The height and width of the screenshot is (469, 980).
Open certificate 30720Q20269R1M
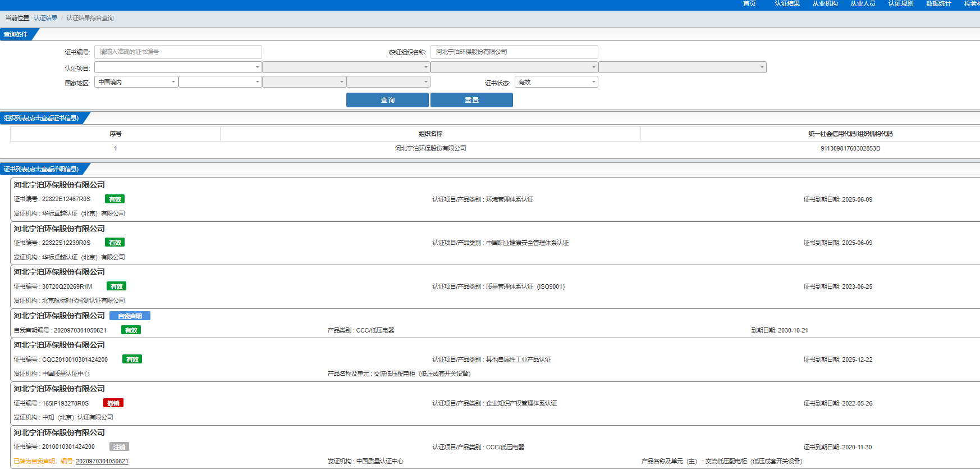(67, 286)
